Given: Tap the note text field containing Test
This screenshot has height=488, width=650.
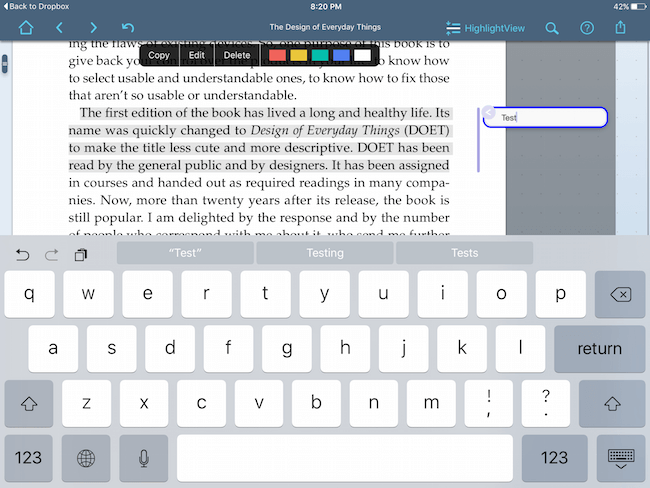Looking at the screenshot, I should (x=546, y=117).
